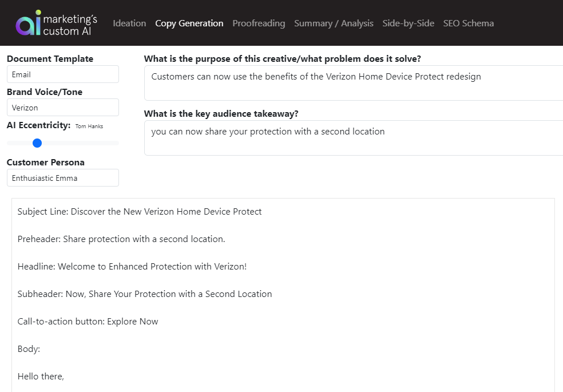
Task: Open the Ideation tab
Action: [129, 23]
